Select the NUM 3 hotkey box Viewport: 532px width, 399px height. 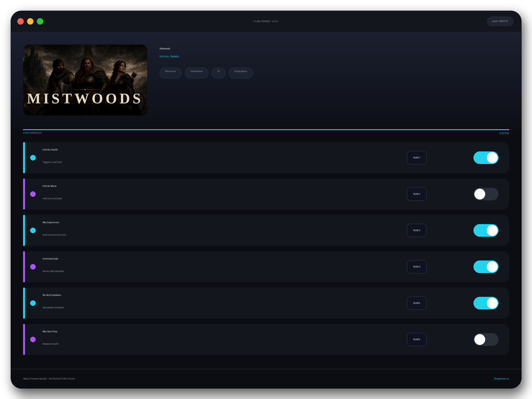point(417,230)
